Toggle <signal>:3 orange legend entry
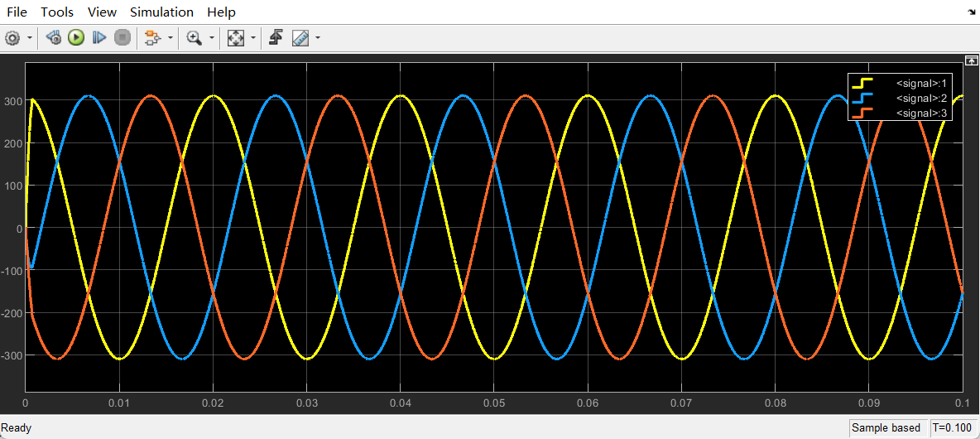Image resolution: width=980 pixels, height=439 pixels. [900, 113]
